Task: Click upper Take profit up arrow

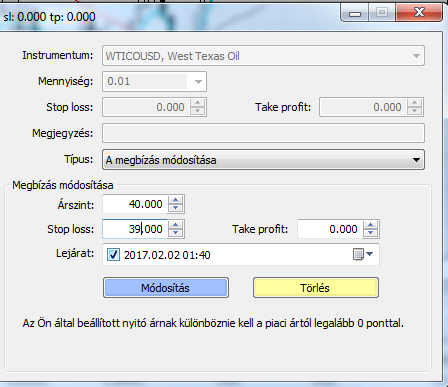Action: tap(414, 103)
